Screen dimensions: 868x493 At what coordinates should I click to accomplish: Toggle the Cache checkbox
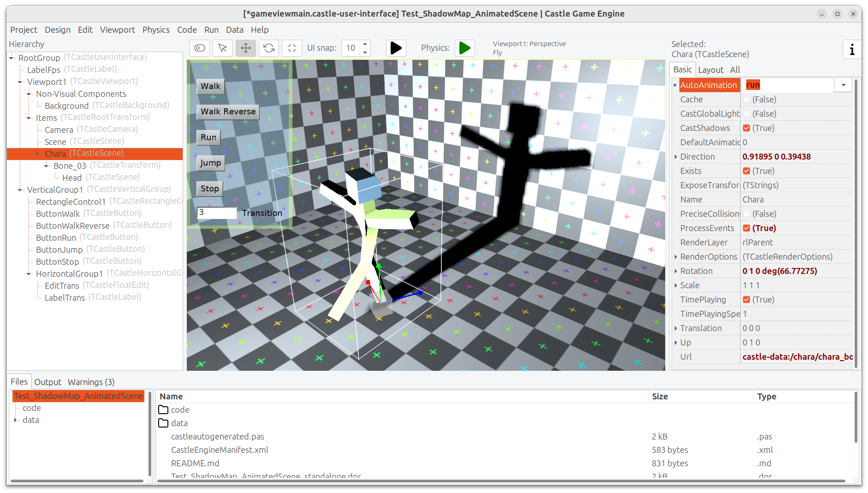[746, 100]
